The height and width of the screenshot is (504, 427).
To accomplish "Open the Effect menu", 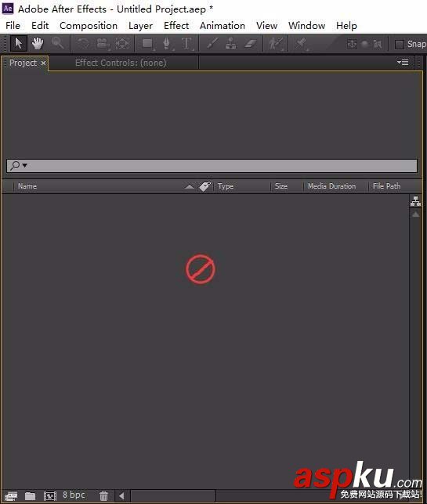I will point(176,26).
